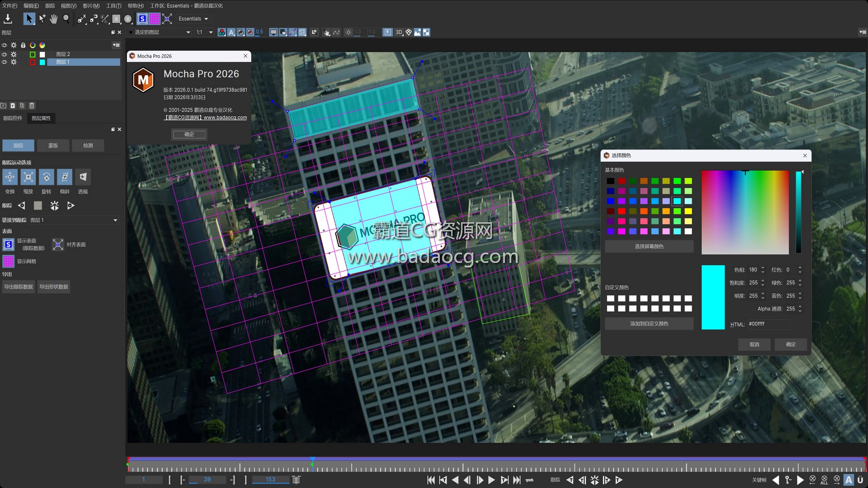Viewport: 868px width, 488px height.
Task: Switch to the 图层属性 tab
Action: click(x=41, y=118)
